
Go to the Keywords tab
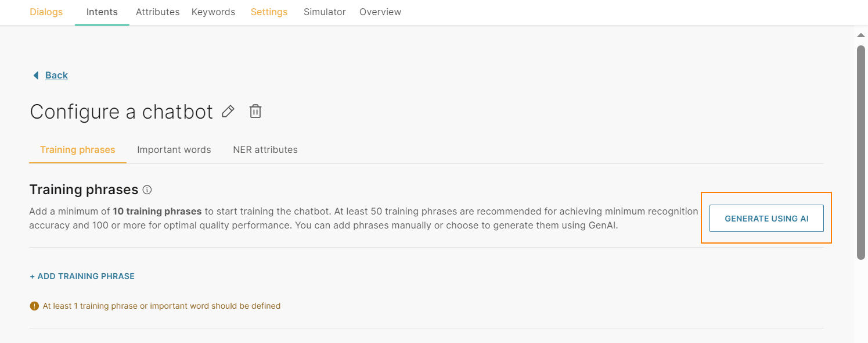coord(213,12)
